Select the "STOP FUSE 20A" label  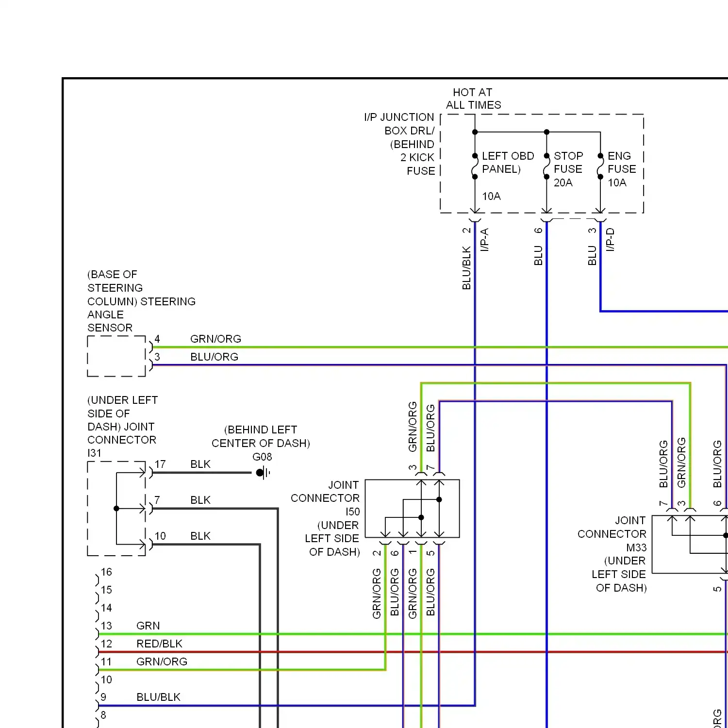(x=568, y=169)
